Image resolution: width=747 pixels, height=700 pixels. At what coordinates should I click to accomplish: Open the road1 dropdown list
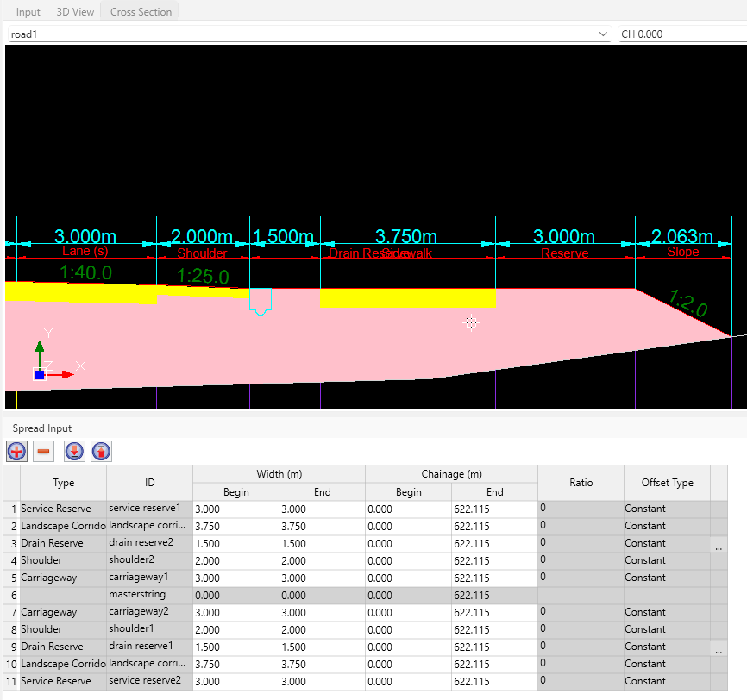(603, 34)
